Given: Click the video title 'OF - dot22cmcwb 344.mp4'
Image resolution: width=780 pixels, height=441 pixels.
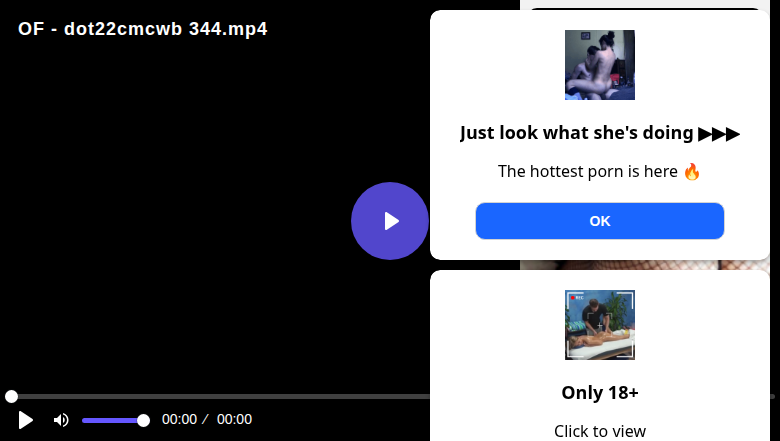Looking at the screenshot, I should click(x=143, y=29).
